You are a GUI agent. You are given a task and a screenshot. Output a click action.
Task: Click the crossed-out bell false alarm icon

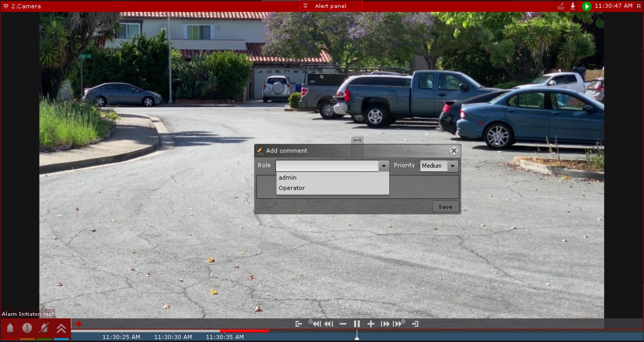[44, 328]
